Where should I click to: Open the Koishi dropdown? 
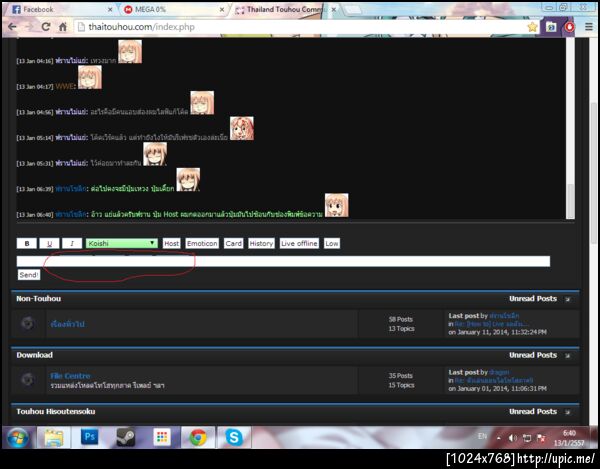point(122,243)
